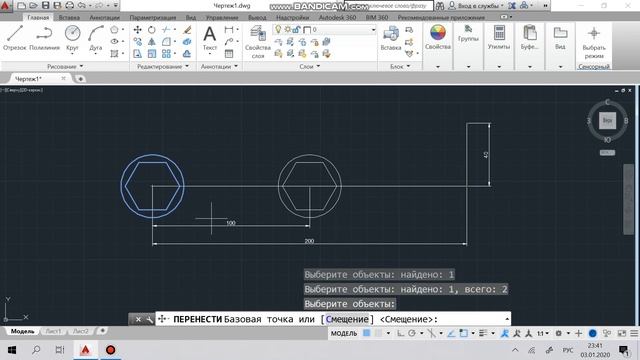Expand the Слои panel
The height and width of the screenshot is (360, 640).
pyautogui.click(x=310, y=66)
